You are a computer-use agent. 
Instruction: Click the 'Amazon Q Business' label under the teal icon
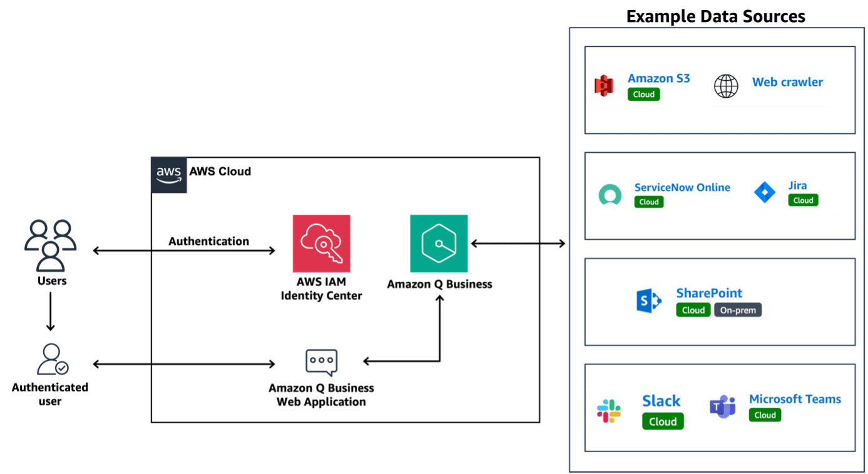click(439, 284)
